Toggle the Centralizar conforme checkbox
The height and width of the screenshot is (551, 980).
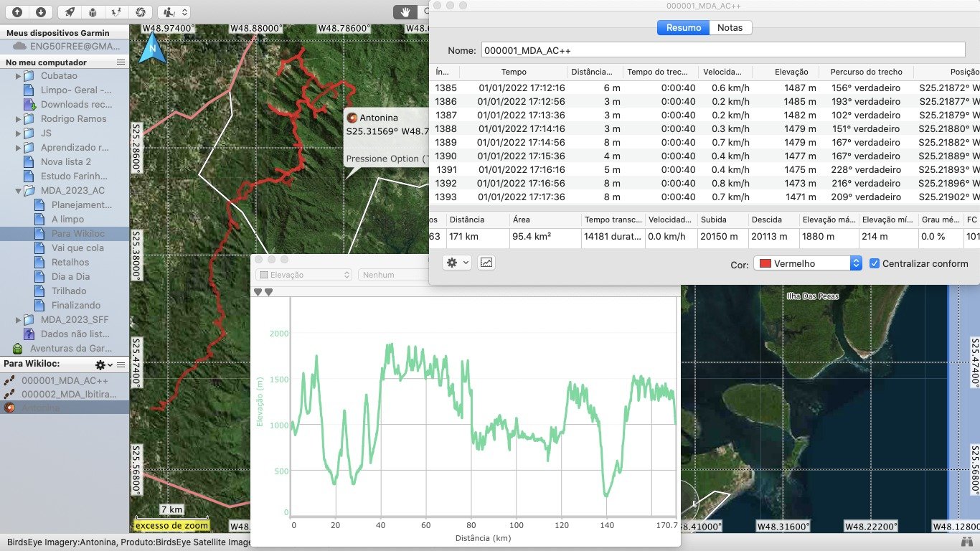point(875,263)
